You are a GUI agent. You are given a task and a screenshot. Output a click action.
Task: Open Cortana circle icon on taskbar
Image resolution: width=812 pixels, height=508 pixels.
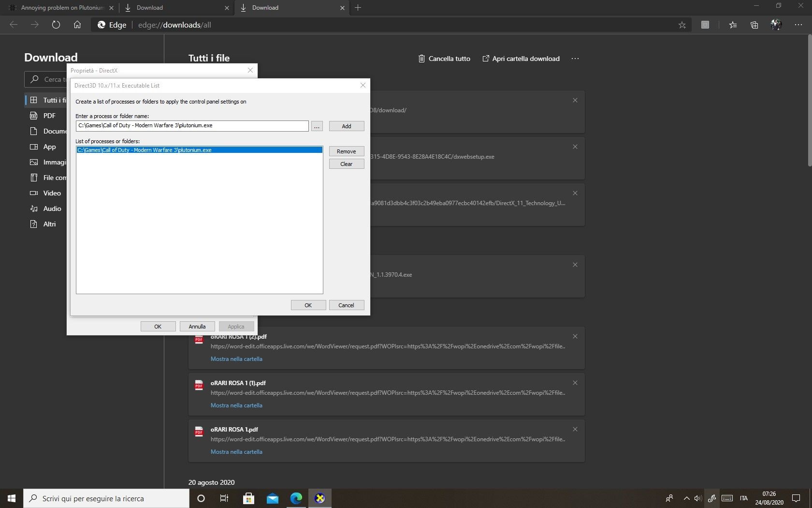tap(201, 498)
